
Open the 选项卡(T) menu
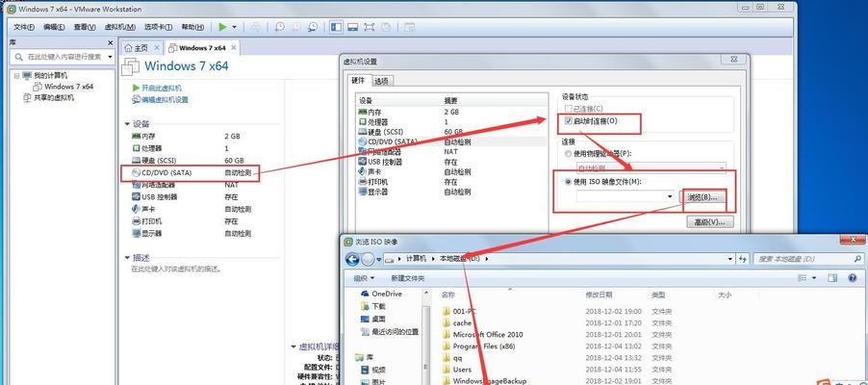coord(159,27)
